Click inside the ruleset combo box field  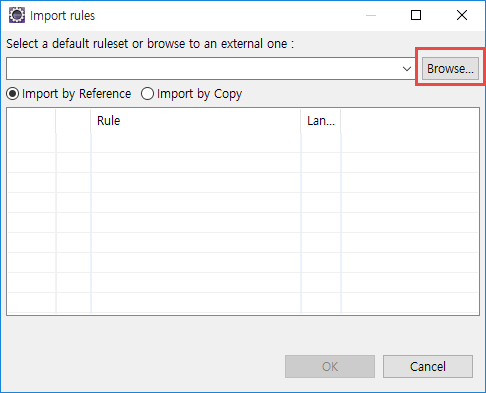(x=203, y=69)
